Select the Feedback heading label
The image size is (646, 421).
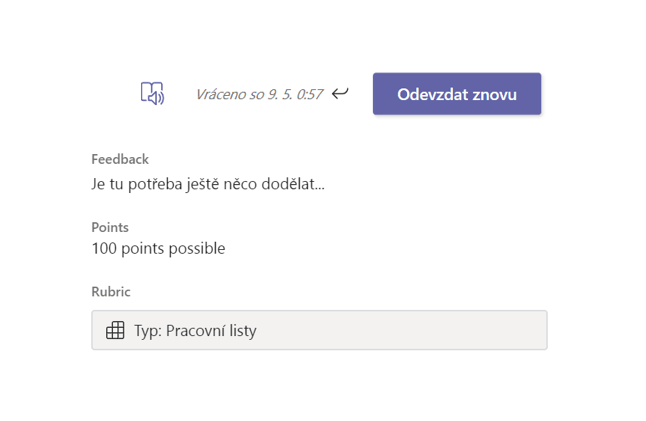[x=120, y=159]
